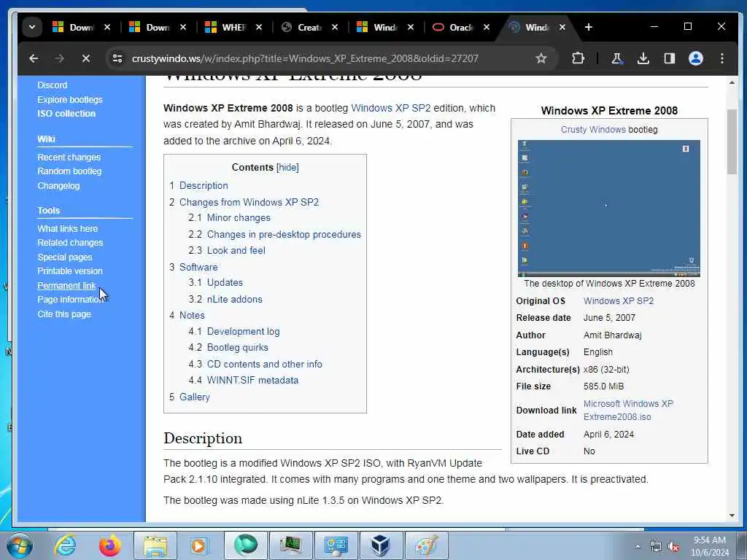747x560 pixels.
Task: Jump to Bootleg quirks section
Action: (x=237, y=348)
